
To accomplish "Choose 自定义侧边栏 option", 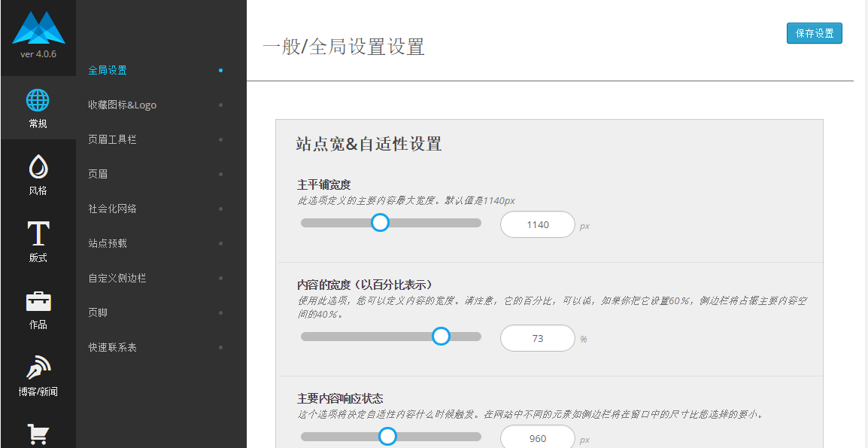I will (117, 278).
